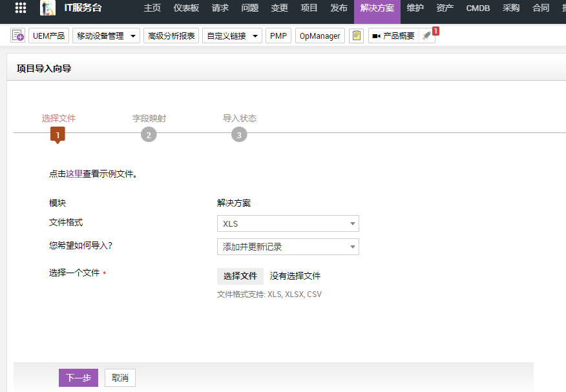
Task: Switch to the 请求 tab
Action: point(220,8)
